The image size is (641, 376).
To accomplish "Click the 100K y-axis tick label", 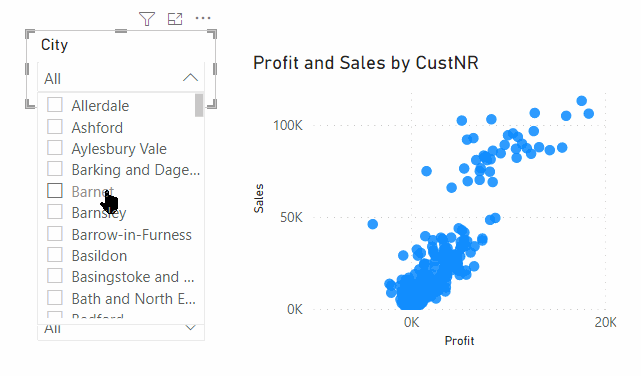I will click(x=288, y=125).
